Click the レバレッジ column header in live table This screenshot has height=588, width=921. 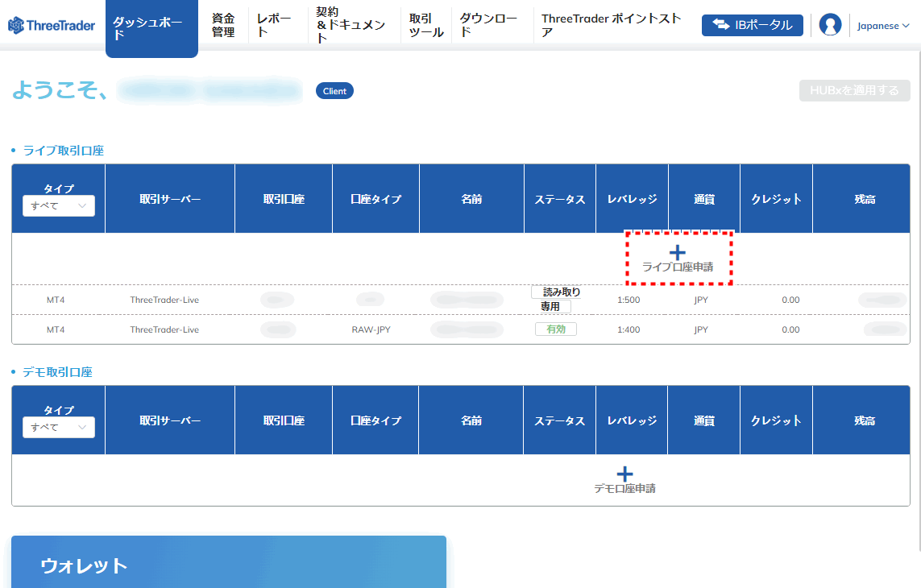[x=632, y=199]
